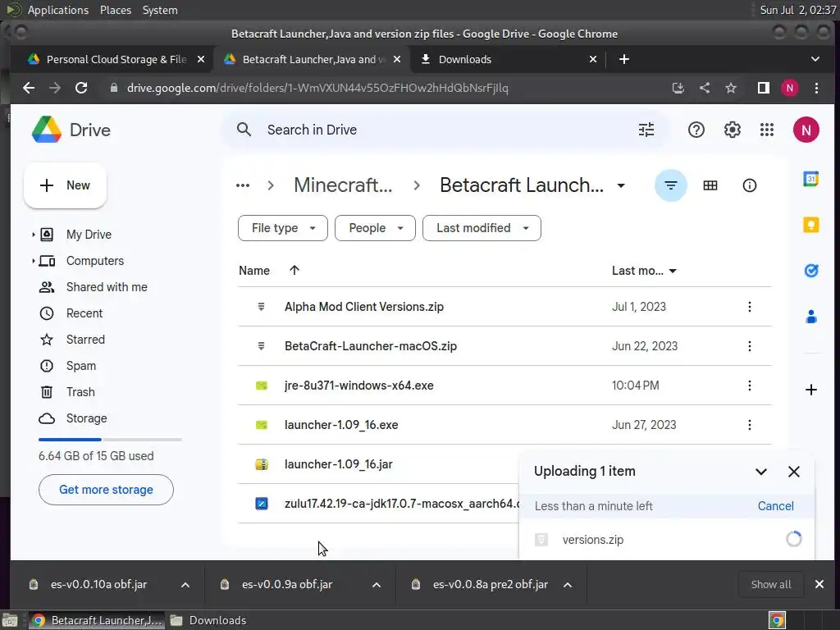Click the New button

click(65, 185)
